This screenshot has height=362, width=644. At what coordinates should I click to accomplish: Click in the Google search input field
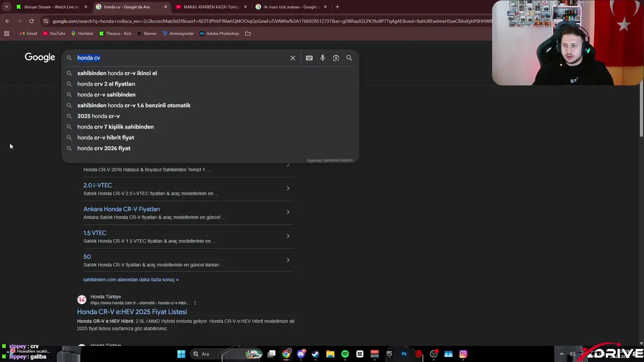coord(181,58)
